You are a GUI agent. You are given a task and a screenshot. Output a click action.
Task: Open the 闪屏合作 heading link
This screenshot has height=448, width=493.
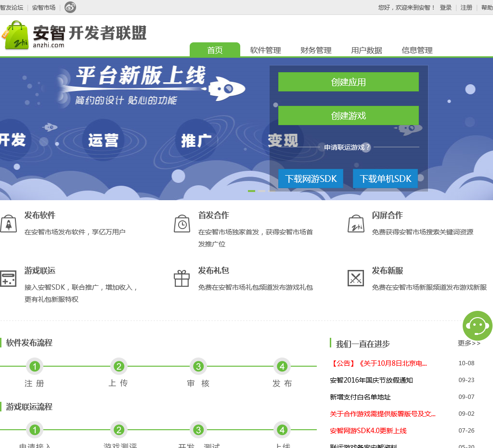[x=388, y=215]
